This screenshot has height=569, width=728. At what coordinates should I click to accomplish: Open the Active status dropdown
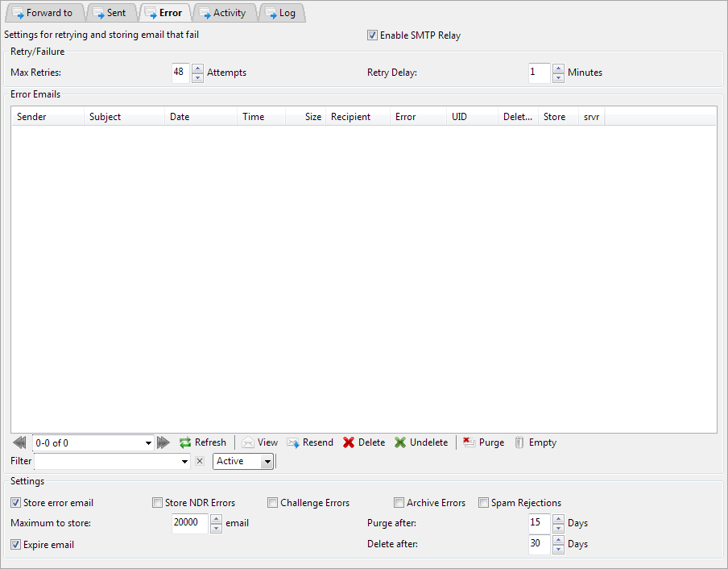point(267,462)
